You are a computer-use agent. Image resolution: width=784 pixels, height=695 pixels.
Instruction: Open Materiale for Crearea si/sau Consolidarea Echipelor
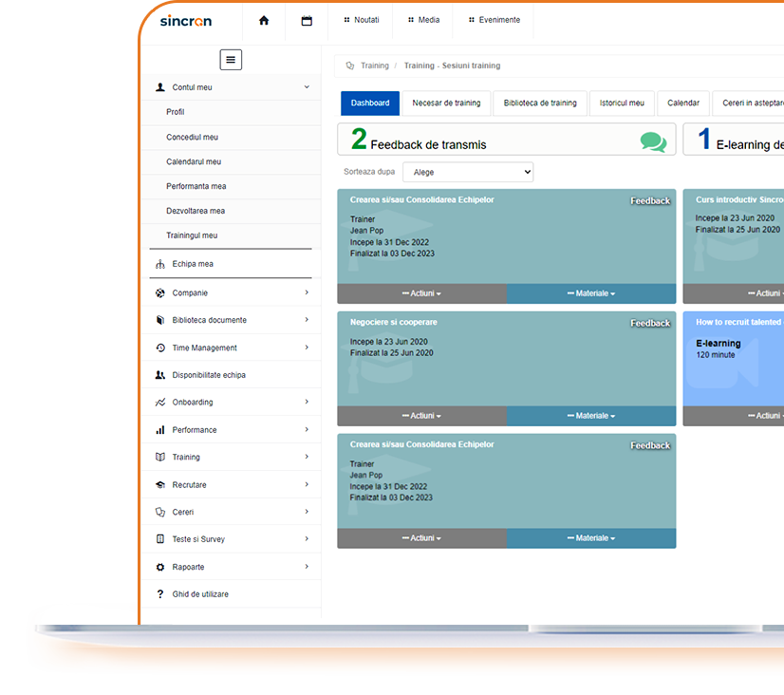(x=591, y=293)
